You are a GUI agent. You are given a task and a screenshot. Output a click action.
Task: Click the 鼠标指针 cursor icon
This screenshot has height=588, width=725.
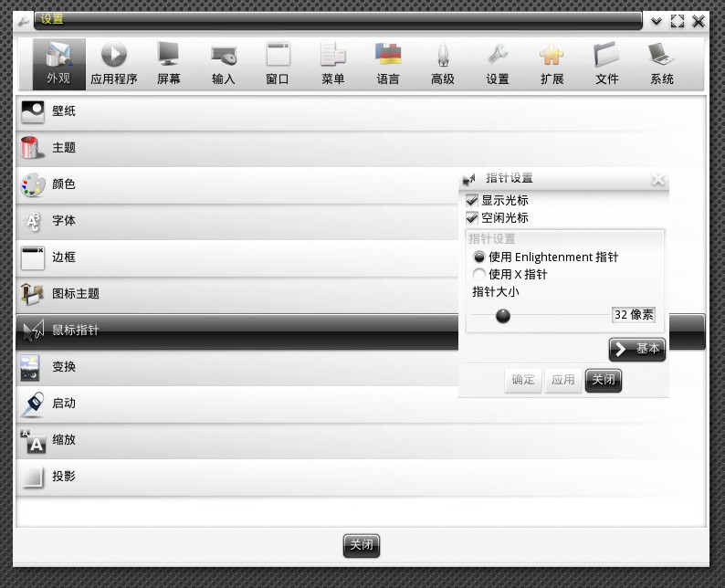[33, 330]
